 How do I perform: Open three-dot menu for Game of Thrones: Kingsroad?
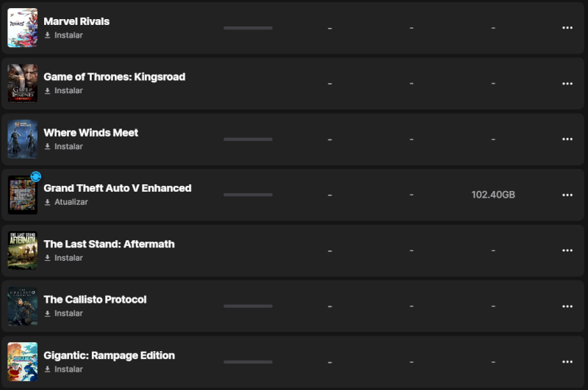point(567,84)
